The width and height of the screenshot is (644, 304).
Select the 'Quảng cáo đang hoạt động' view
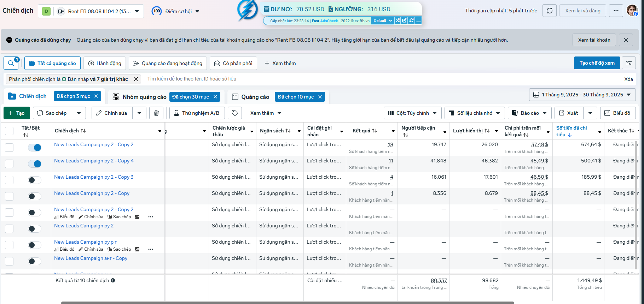[x=168, y=63]
